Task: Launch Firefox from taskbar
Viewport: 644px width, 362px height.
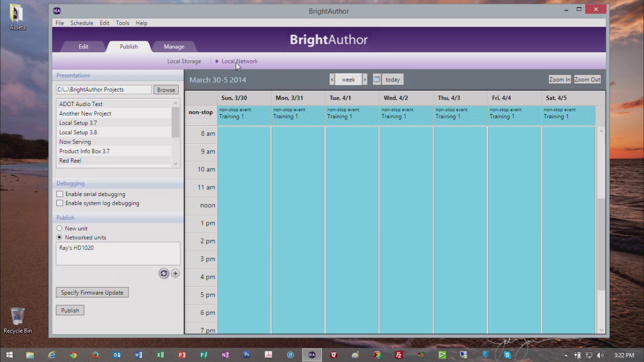Action: tap(95, 355)
